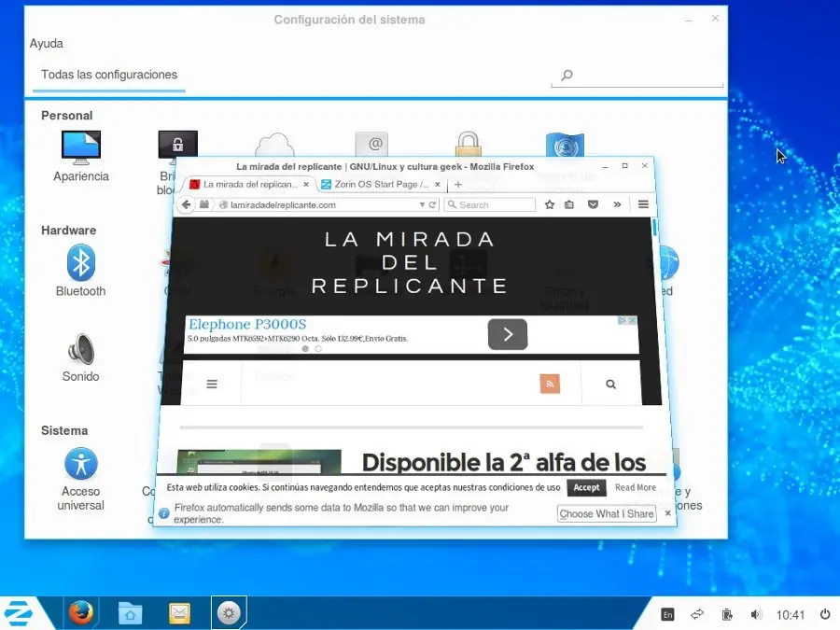Click Accept on the cookie notice
The height and width of the screenshot is (630, 840).
[x=587, y=487]
